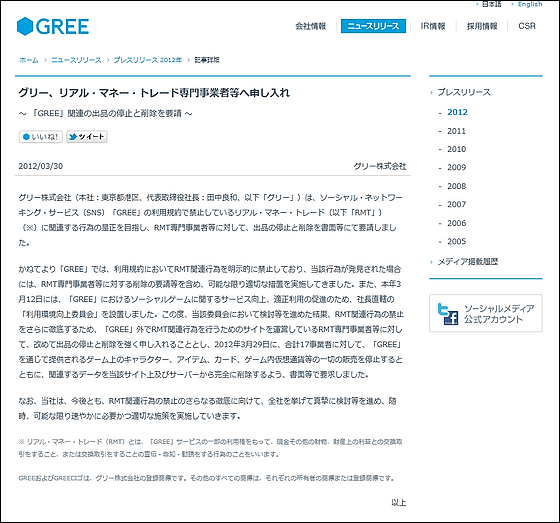This screenshot has height=523, width=560.
Task: Click 記事詳細 breadcrumb text
Action: [207, 60]
